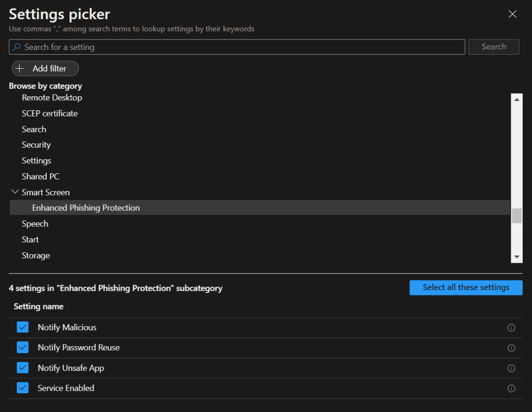The width and height of the screenshot is (532, 412).
Task: Open info tooltip for Service Enabled setting
Action: pyautogui.click(x=511, y=388)
